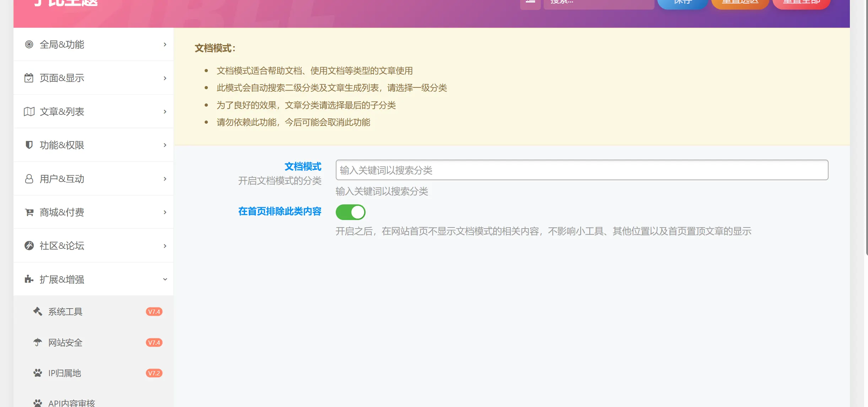Click the page vertical scrollbar
This screenshot has height=407, width=868.
click(867, 128)
